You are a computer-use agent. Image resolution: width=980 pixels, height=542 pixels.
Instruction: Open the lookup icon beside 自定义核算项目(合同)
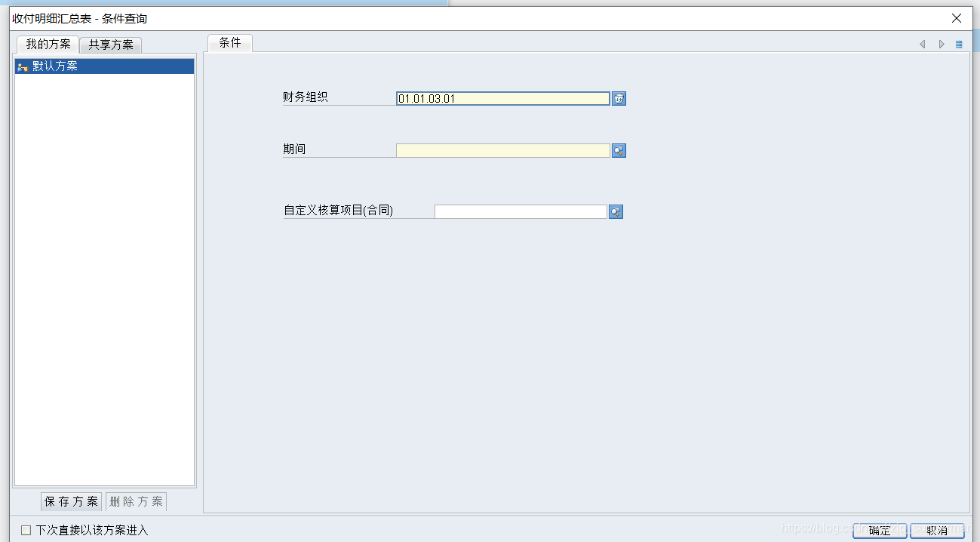pos(616,211)
